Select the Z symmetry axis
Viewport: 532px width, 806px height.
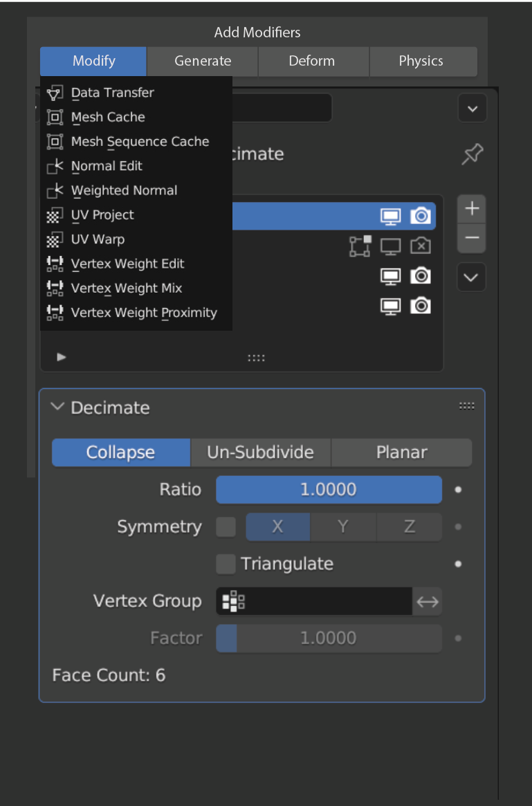point(409,527)
